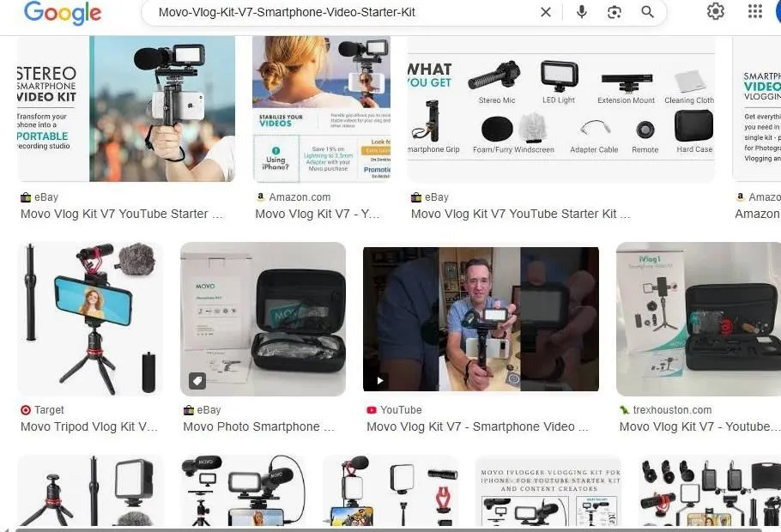Open the settings gear menu

click(x=715, y=11)
